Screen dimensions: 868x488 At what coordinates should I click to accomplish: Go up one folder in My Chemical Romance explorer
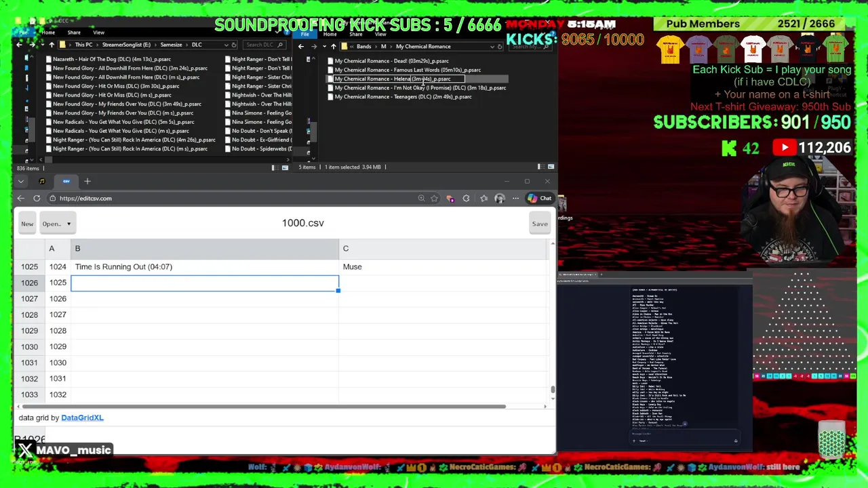pos(333,47)
